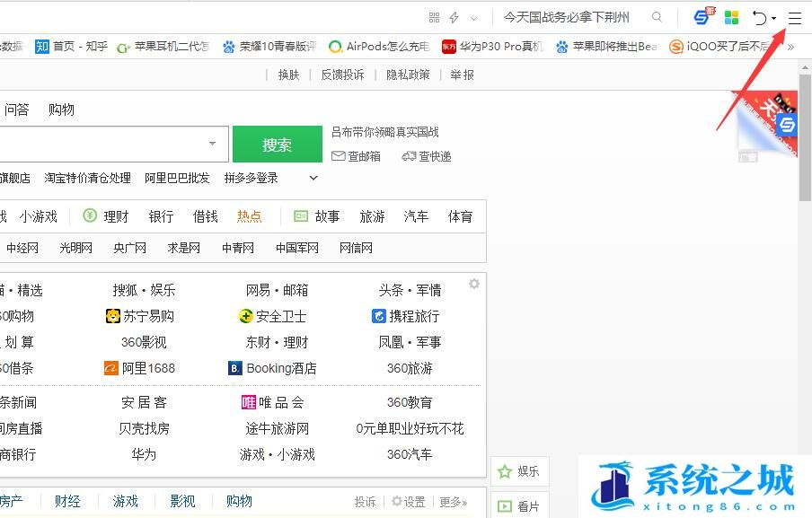
Task: Switch to the 购物 search tab
Action: coord(61,110)
